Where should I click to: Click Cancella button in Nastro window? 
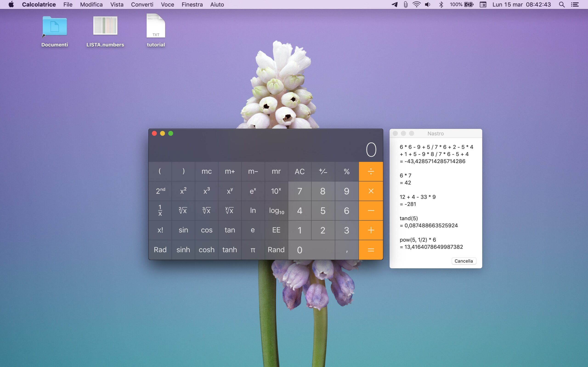point(463,261)
